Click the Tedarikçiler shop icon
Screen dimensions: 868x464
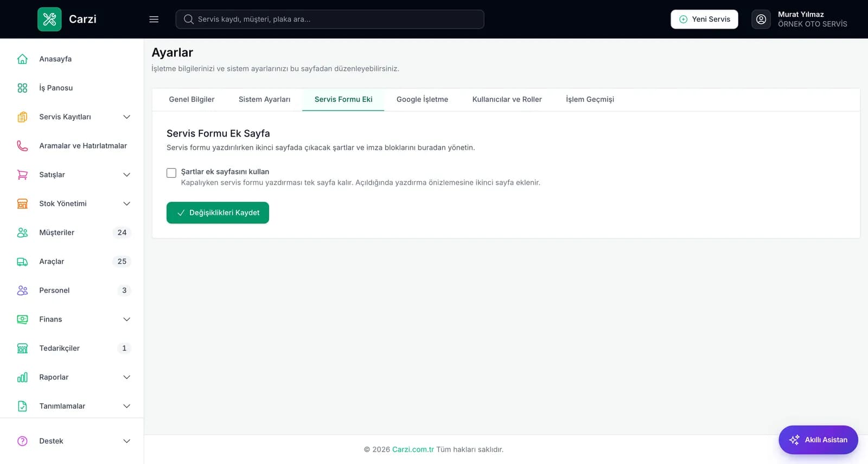pyautogui.click(x=22, y=348)
